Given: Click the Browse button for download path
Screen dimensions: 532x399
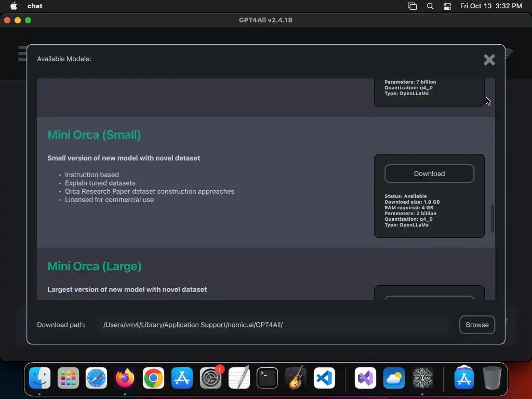Looking at the screenshot, I should pyautogui.click(x=477, y=325).
